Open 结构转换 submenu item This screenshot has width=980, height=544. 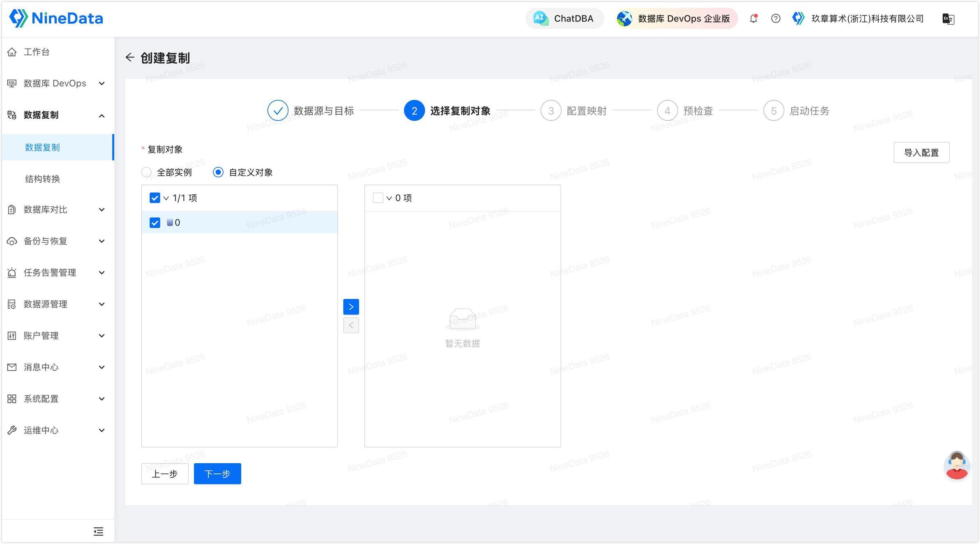coord(57,179)
